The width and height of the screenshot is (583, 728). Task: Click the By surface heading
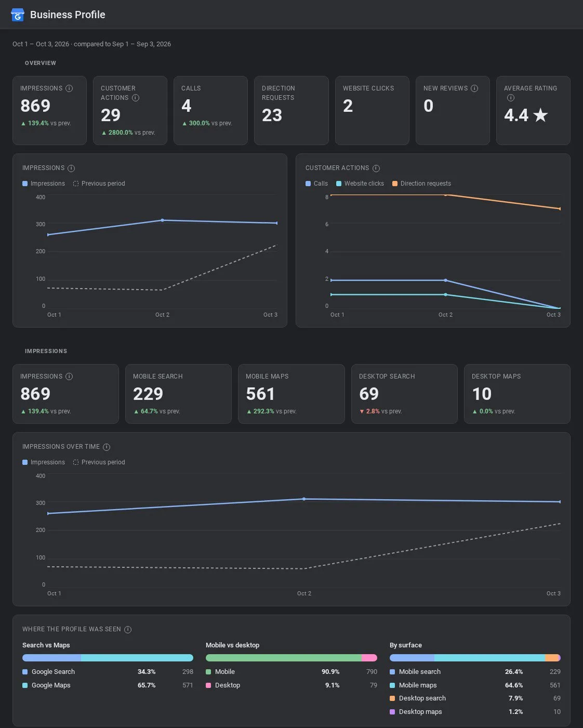pyautogui.click(x=406, y=645)
